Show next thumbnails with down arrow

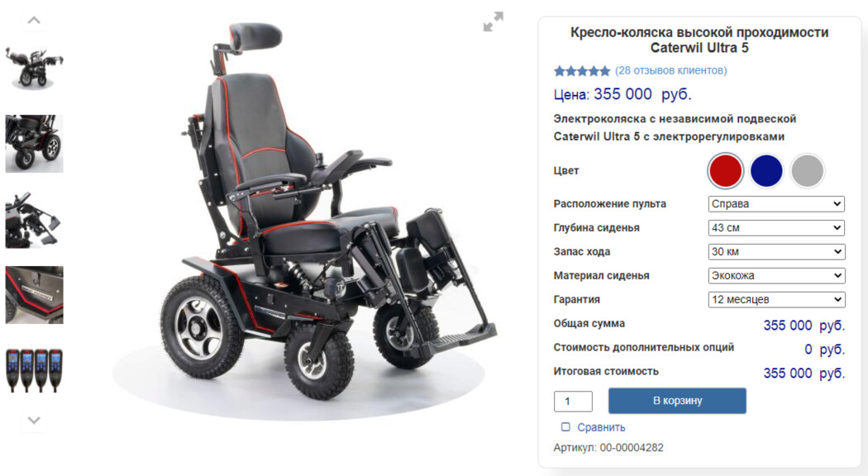pos(34,420)
